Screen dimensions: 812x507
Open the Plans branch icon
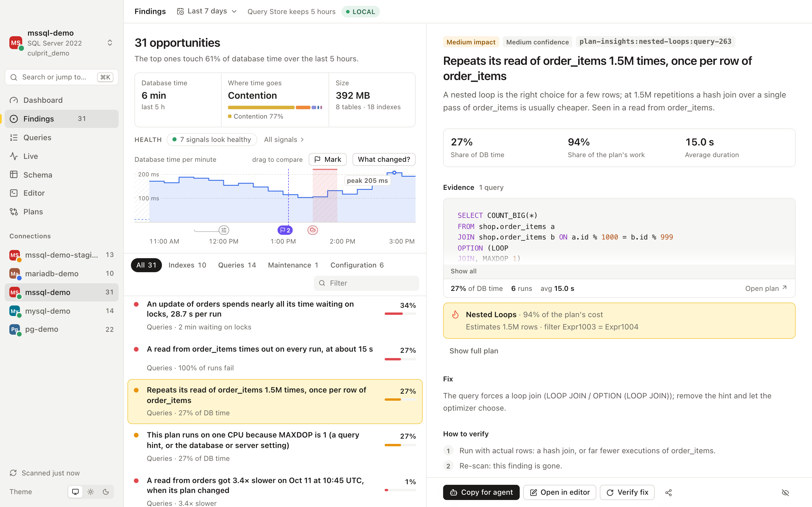pyautogui.click(x=14, y=211)
